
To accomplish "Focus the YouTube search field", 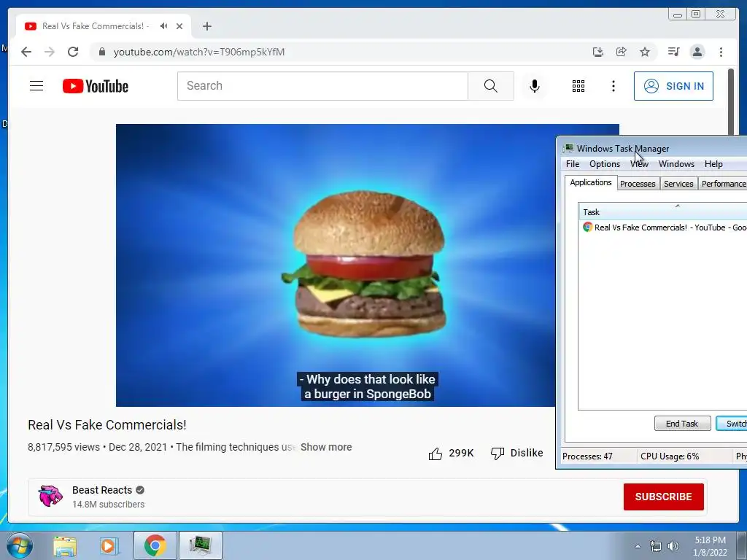I will coord(322,86).
